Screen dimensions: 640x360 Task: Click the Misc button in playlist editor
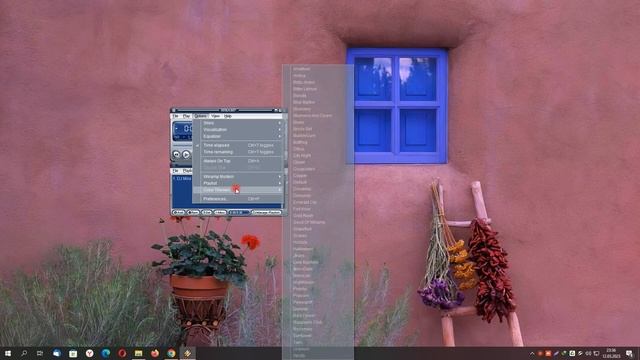pos(220,212)
